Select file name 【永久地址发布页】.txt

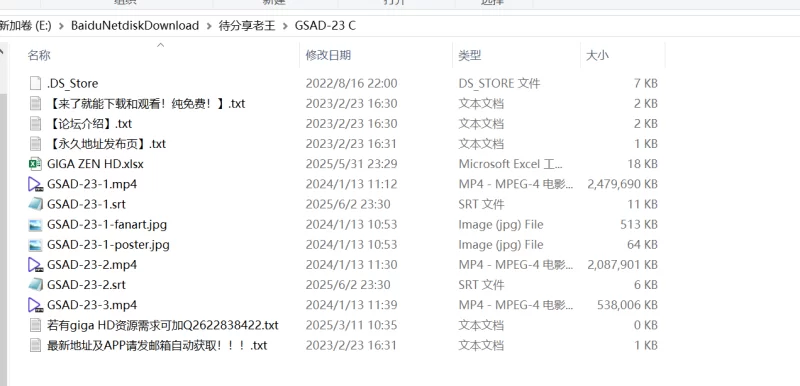click(107, 144)
